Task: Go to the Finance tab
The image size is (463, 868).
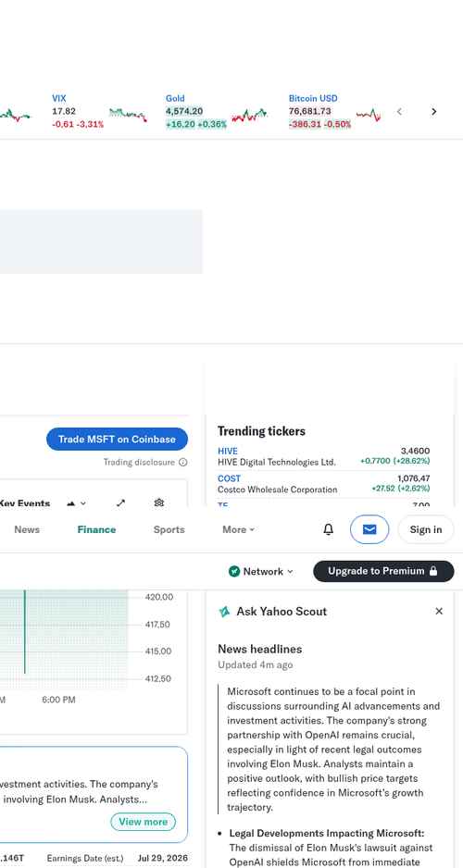Action: tap(97, 529)
